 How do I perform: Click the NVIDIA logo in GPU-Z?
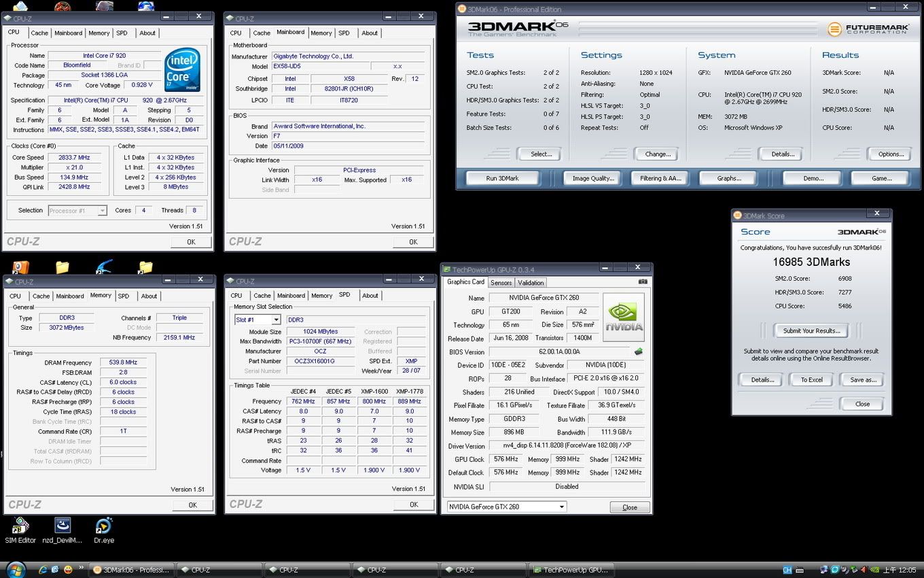[x=624, y=317]
